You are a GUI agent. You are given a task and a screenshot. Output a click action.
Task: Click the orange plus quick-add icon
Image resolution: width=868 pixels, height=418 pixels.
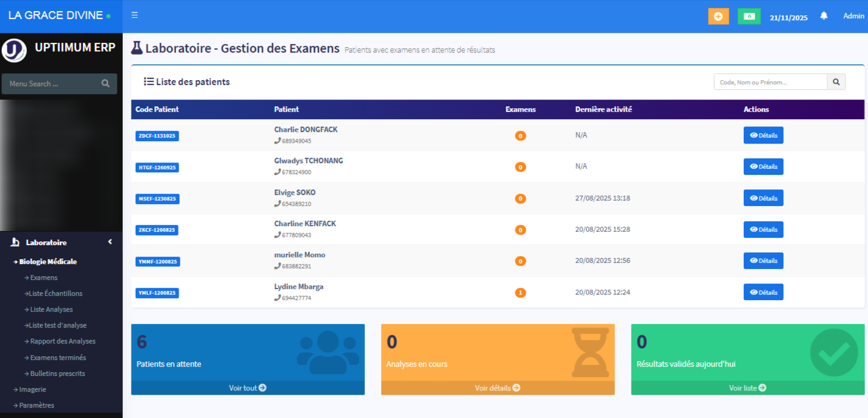point(718,16)
